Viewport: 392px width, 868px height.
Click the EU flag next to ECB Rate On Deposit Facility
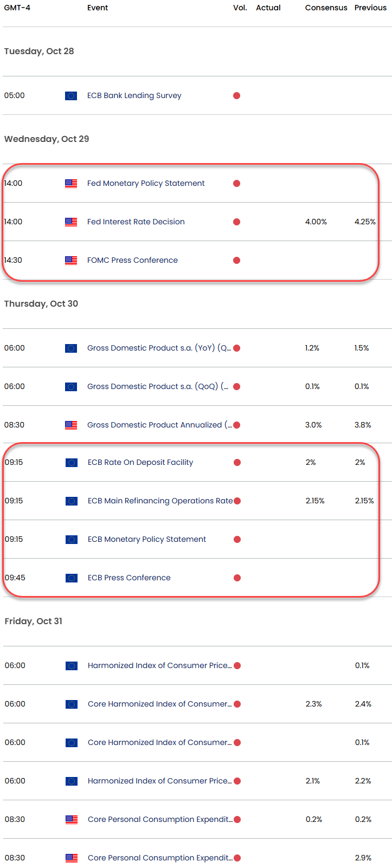[71, 462]
